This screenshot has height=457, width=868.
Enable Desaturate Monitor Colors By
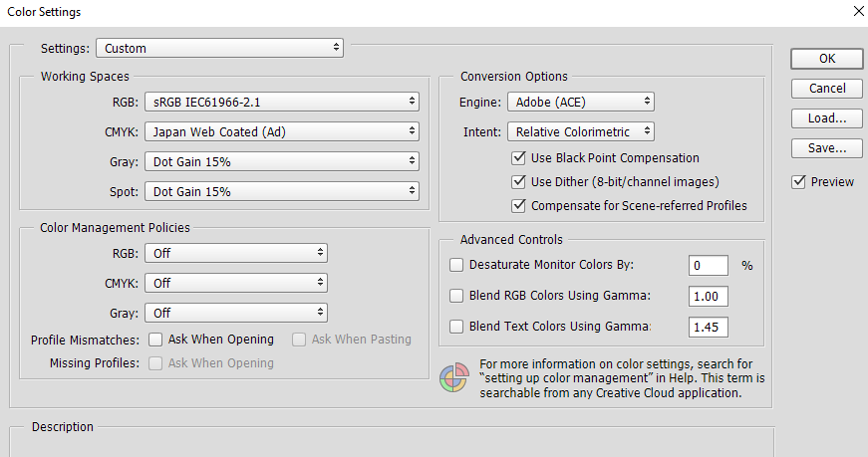(x=456, y=265)
